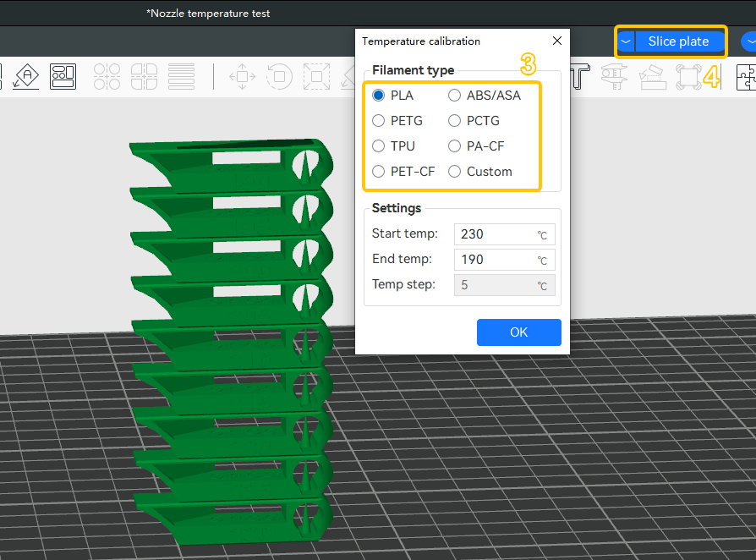Confirm calibration with the OK button
Viewport: 756px width, 560px height.
coord(518,332)
